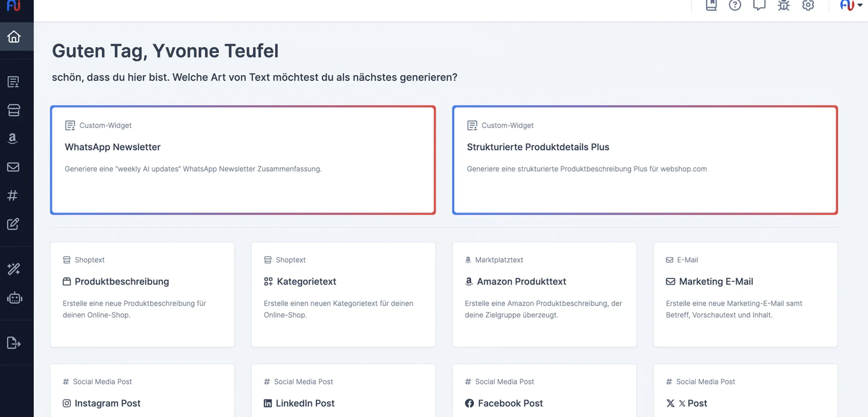The width and height of the screenshot is (868, 417).
Task: Open the Shoptext section via the store icon
Action: [14, 110]
